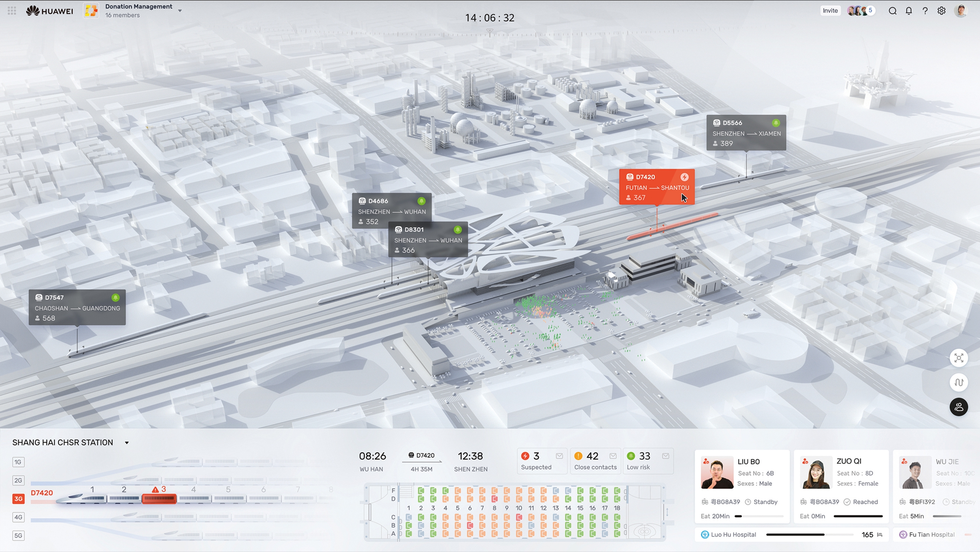Click the Suspected mail envelope icon
The height and width of the screenshot is (552, 980).
tap(559, 456)
